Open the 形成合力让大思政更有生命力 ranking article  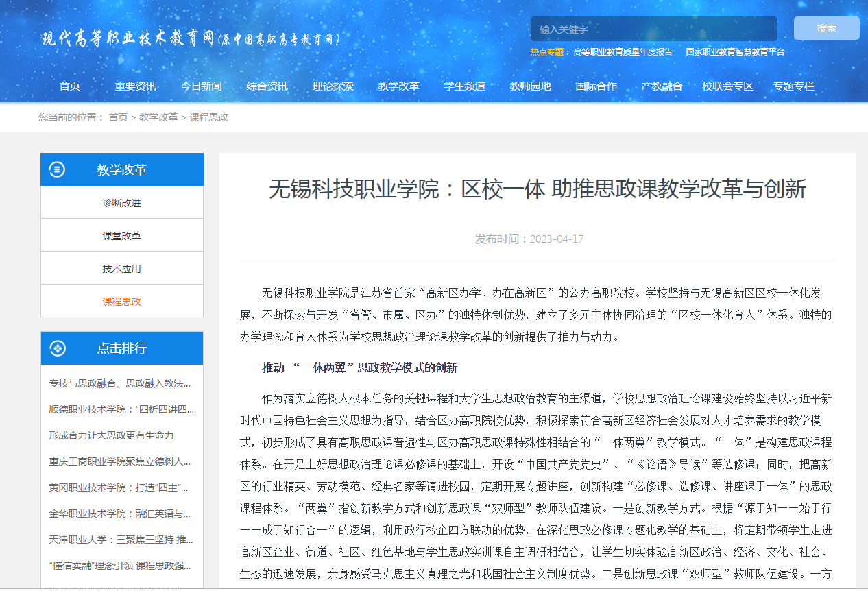[x=111, y=435]
